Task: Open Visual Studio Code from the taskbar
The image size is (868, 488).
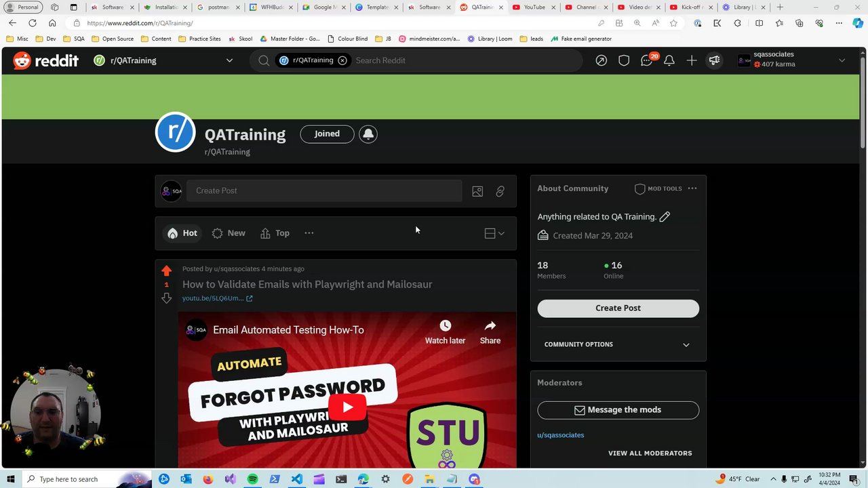Action: coord(297,479)
